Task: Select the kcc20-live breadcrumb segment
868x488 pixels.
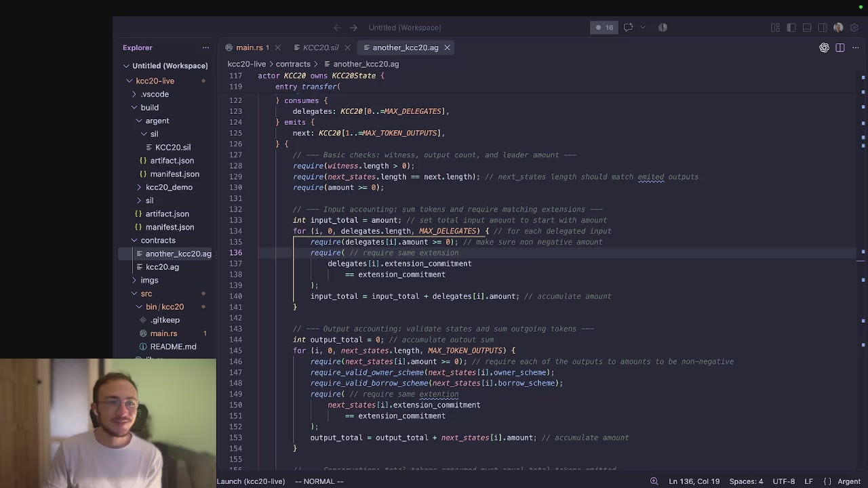Action: 247,64
